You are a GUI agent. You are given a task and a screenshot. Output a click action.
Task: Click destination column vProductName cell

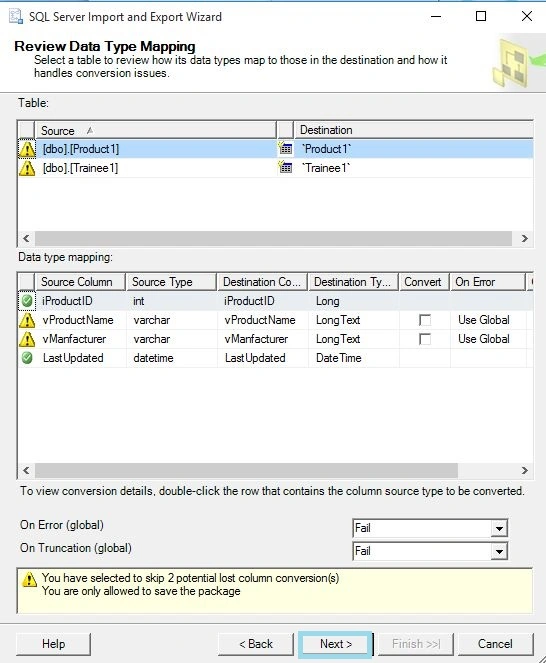[262, 320]
